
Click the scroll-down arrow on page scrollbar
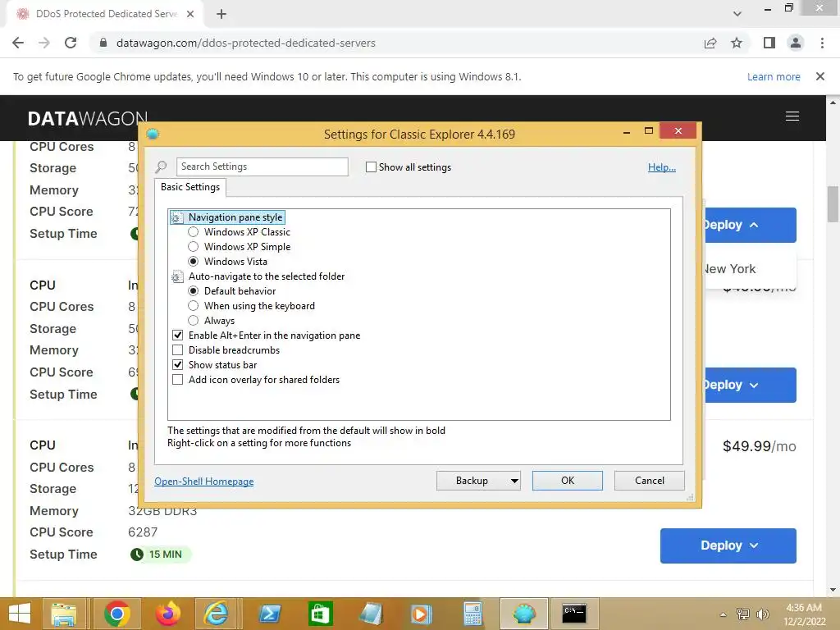click(833, 590)
